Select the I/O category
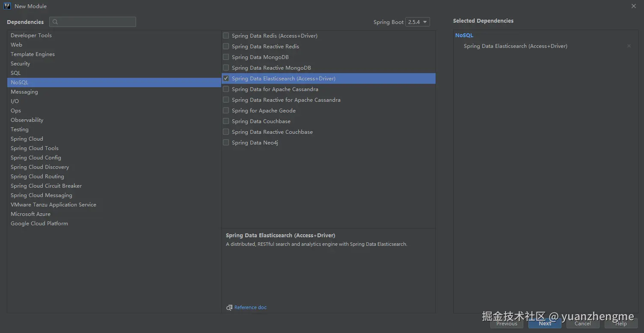This screenshot has height=333, width=644. tap(114, 101)
